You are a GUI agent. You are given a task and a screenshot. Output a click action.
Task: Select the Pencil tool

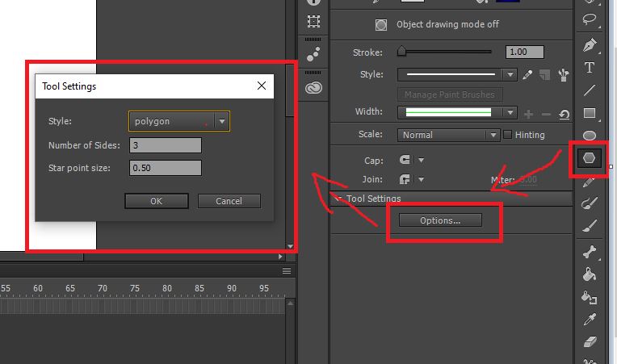pos(589,182)
